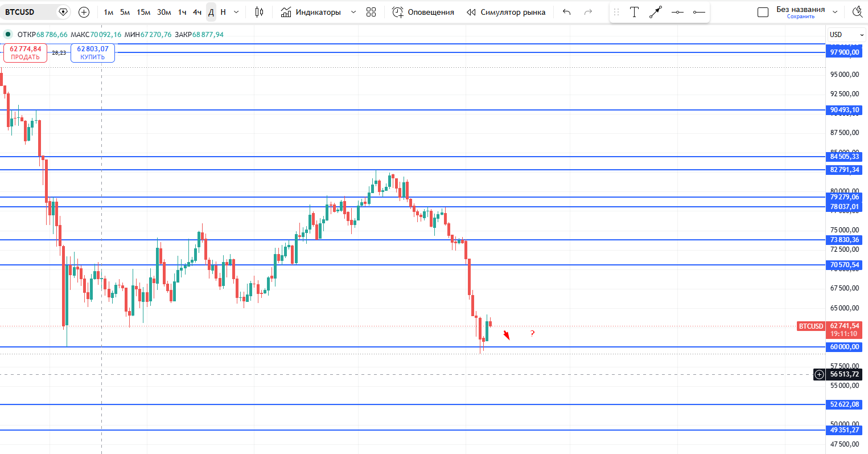Select the Horizontal line tool
The width and height of the screenshot is (868, 454).
click(677, 12)
